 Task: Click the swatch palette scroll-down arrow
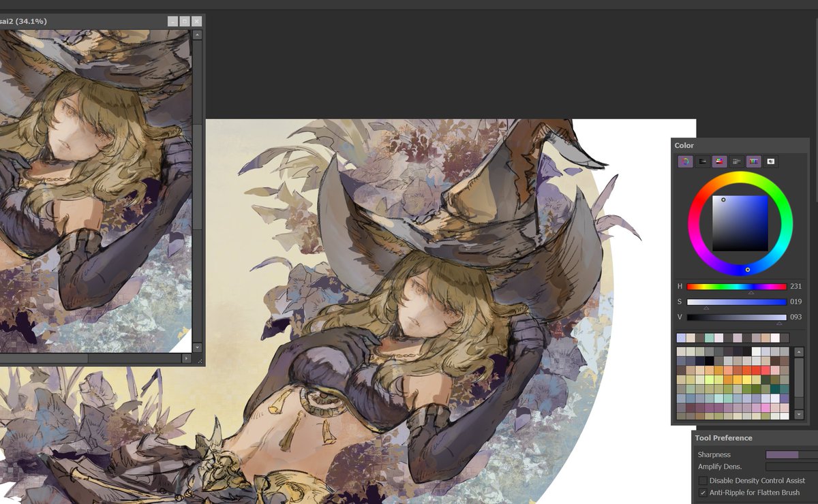coord(799,414)
